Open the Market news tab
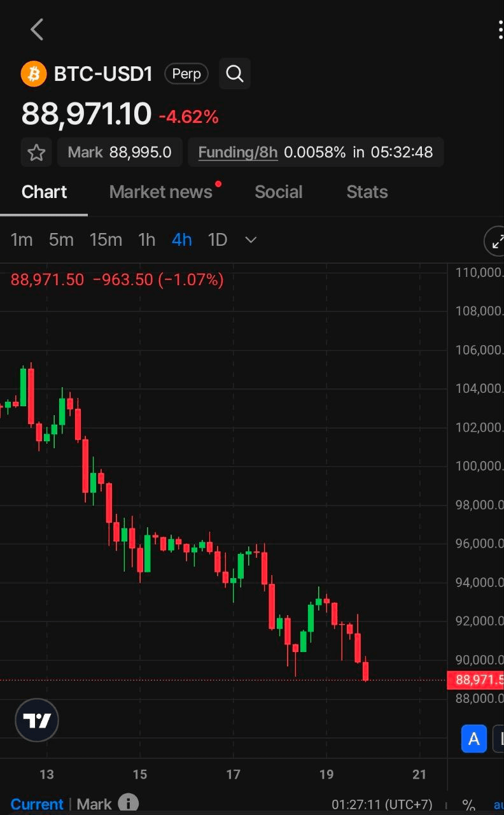This screenshot has height=815, width=504. (160, 192)
